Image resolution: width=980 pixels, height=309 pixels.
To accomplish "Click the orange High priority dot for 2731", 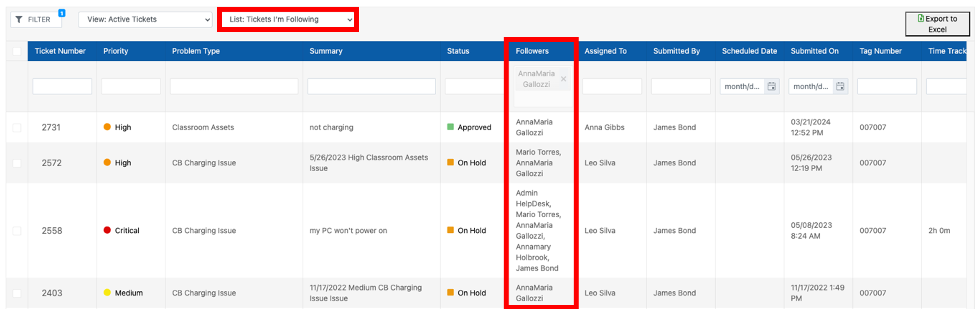I will (x=107, y=127).
